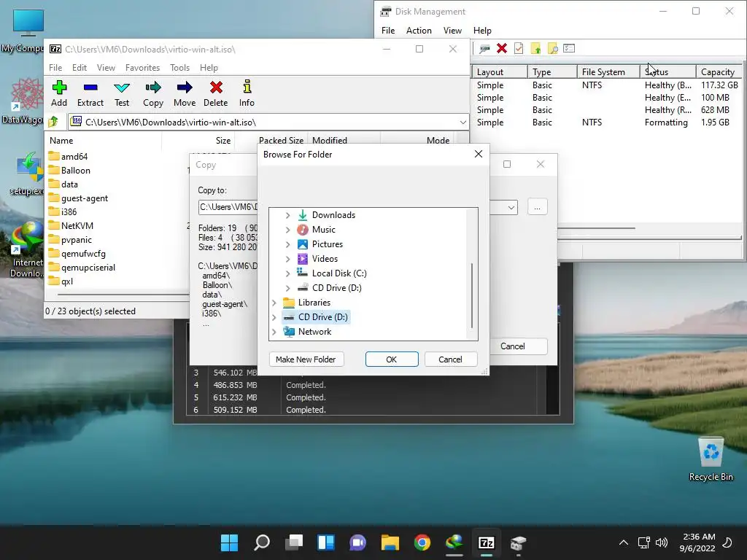The height and width of the screenshot is (560, 747).
Task: Click OK in Browse For Folder
Action: coord(392,359)
